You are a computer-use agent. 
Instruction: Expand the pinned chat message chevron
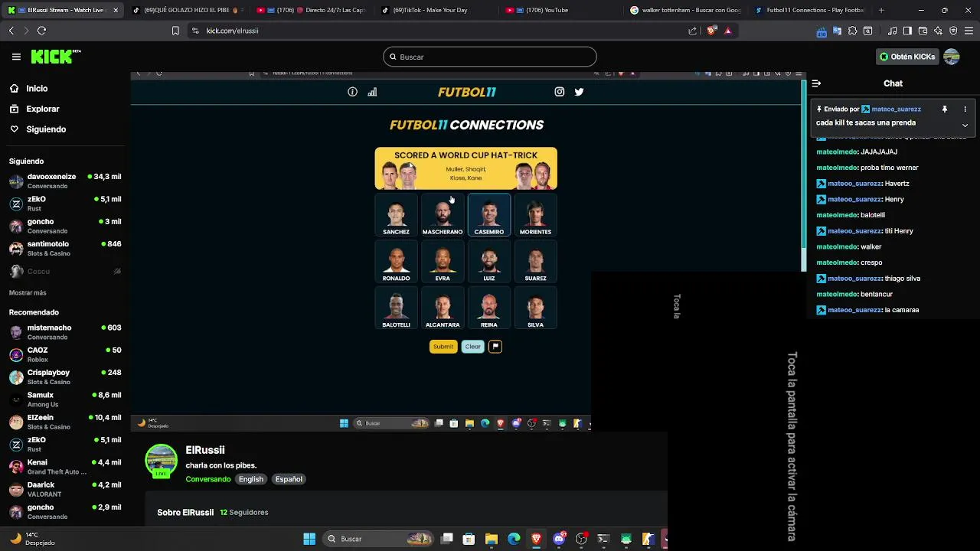coord(965,125)
